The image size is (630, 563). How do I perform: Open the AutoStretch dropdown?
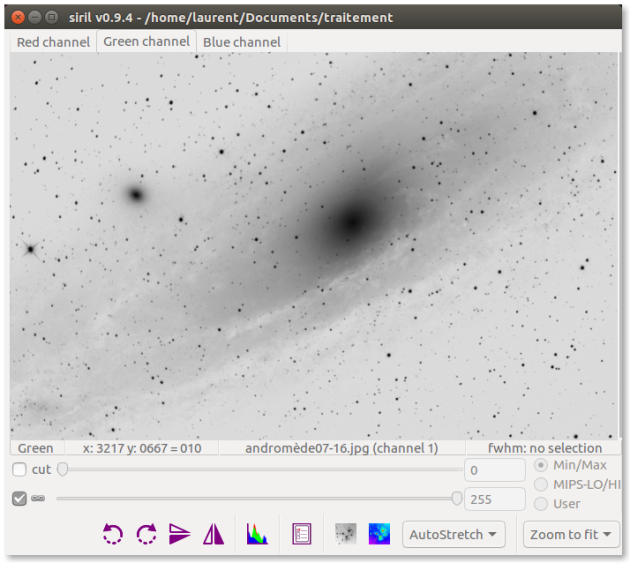tap(455, 534)
